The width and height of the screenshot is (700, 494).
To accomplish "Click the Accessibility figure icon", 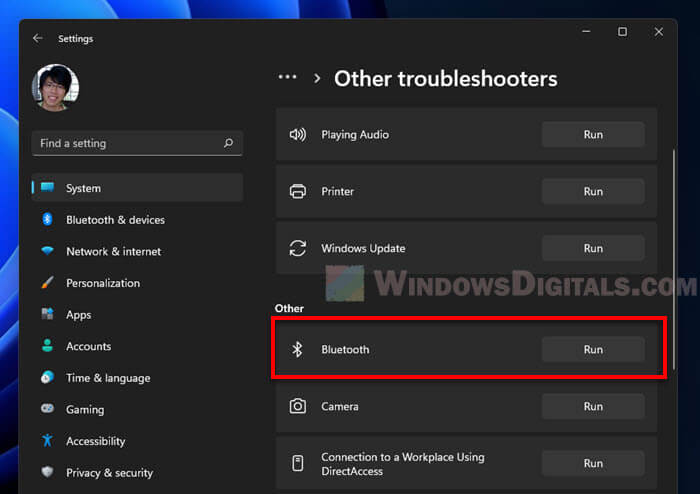I will tap(47, 440).
